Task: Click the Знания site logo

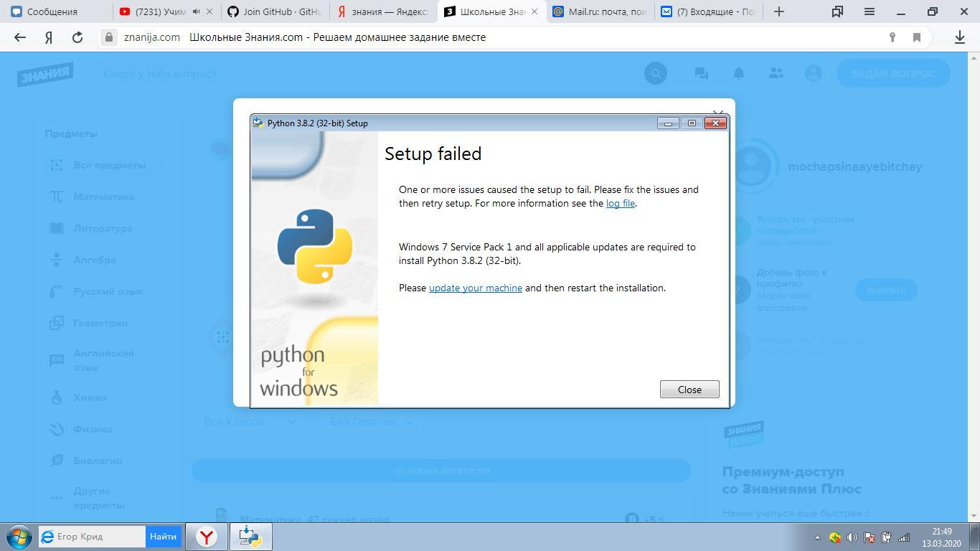Action: pos(45,73)
